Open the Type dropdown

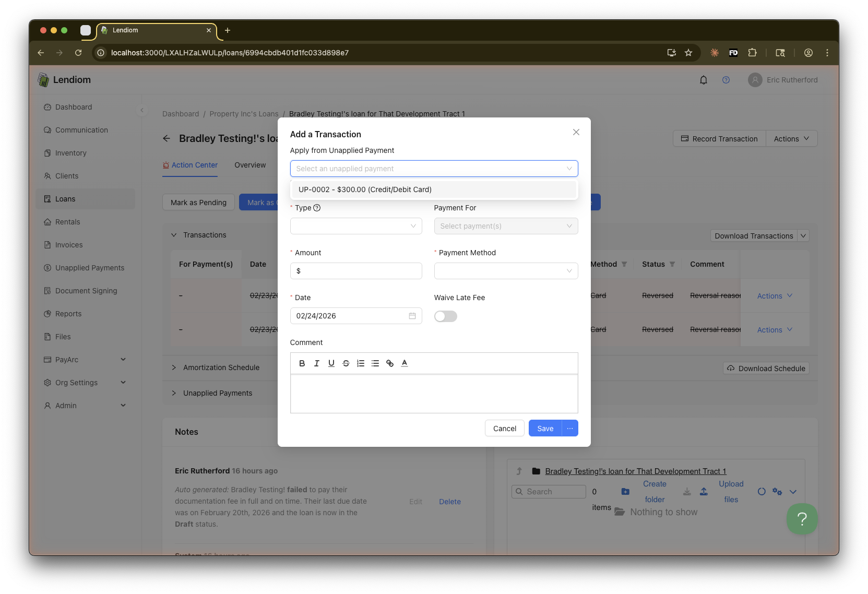coord(356,226)
